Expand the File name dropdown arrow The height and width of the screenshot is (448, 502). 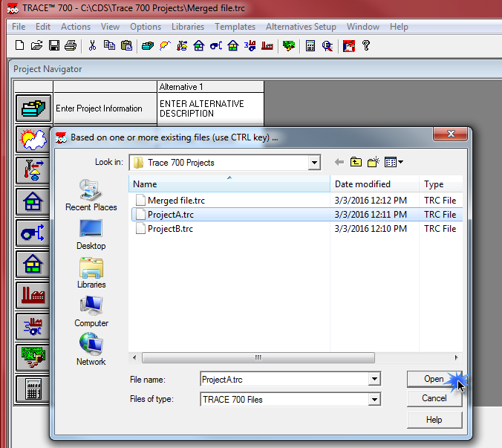click(x=374, y=380)
